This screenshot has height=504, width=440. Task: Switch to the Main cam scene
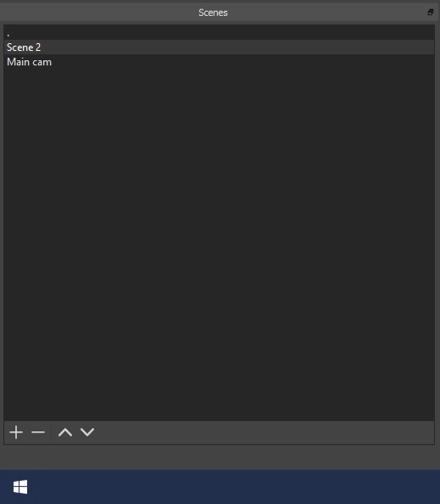point(219,62)
